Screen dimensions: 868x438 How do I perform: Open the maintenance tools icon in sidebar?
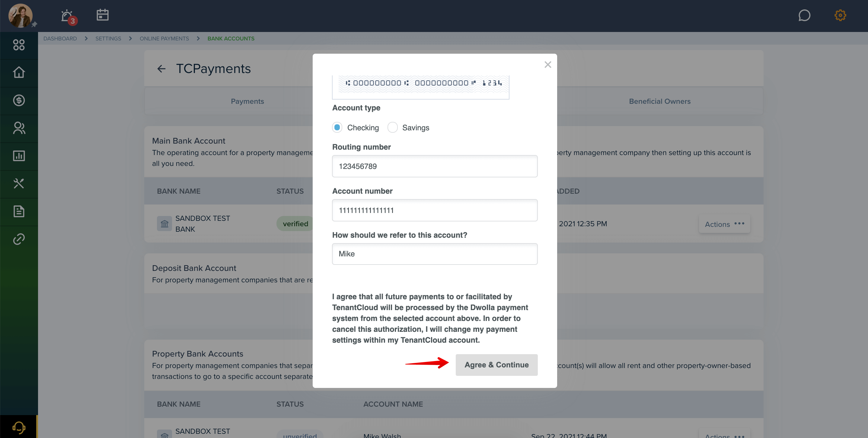click(19, 183)
